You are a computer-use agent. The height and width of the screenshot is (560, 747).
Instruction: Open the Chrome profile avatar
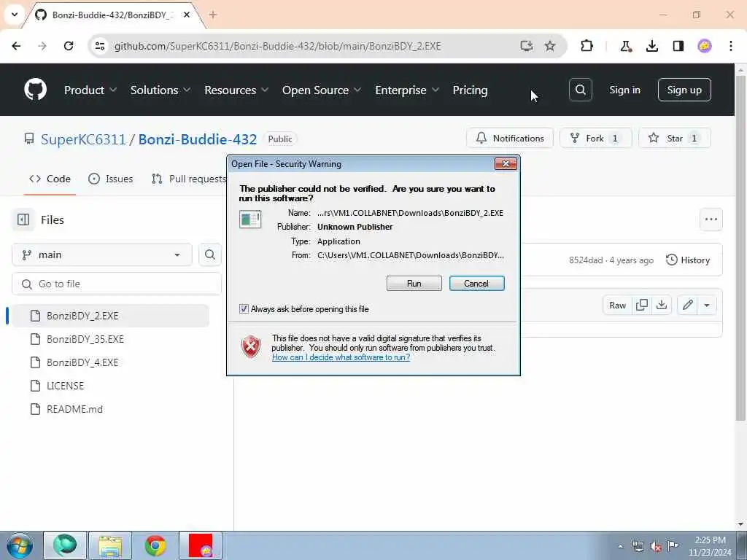point(705,46)
